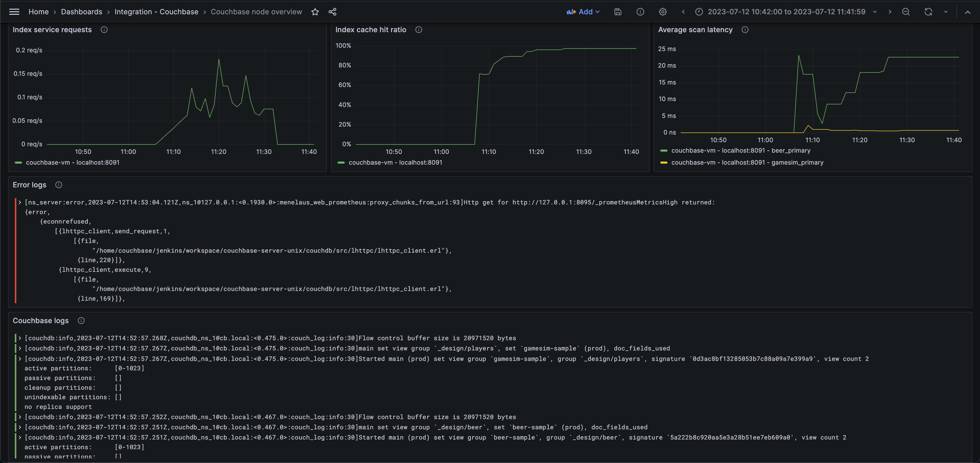Save the dashboard with disk icon
Image resolution: width=980 pixels, height=463 pixels.
tap(618, 12)
